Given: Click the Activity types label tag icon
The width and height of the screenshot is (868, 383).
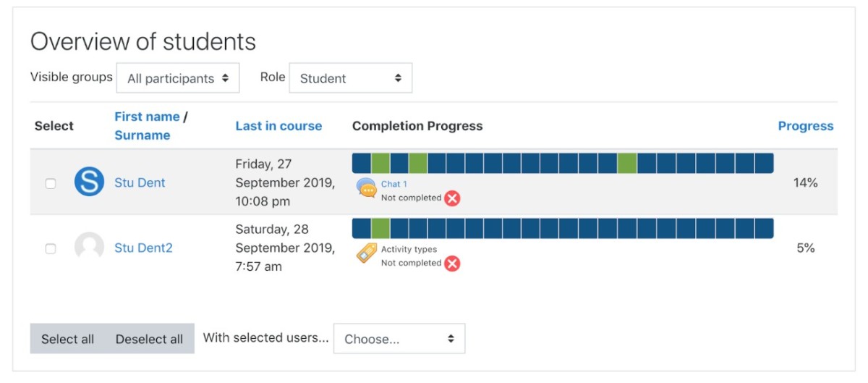Looking at the screenshot, I should point(366,253).
